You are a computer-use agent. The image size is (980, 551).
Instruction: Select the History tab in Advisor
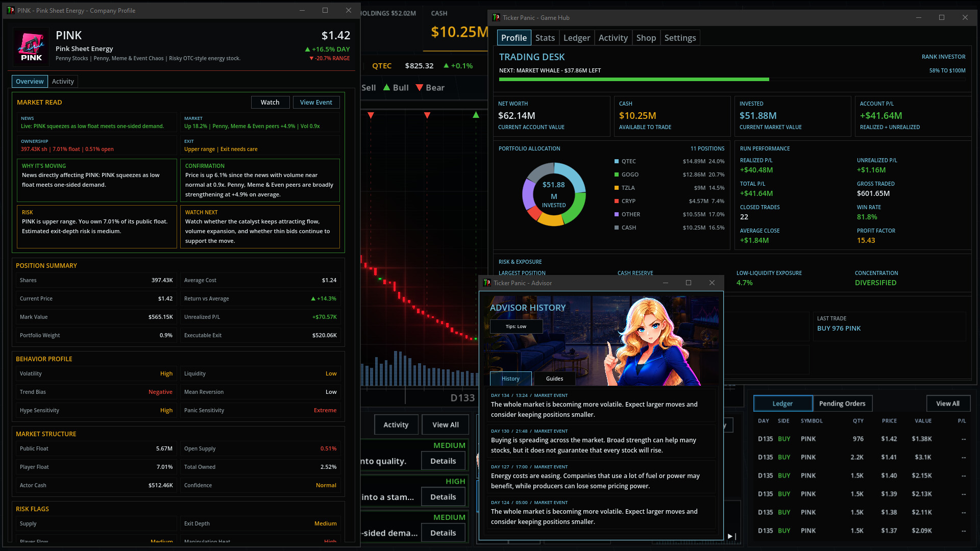point(510,379)
